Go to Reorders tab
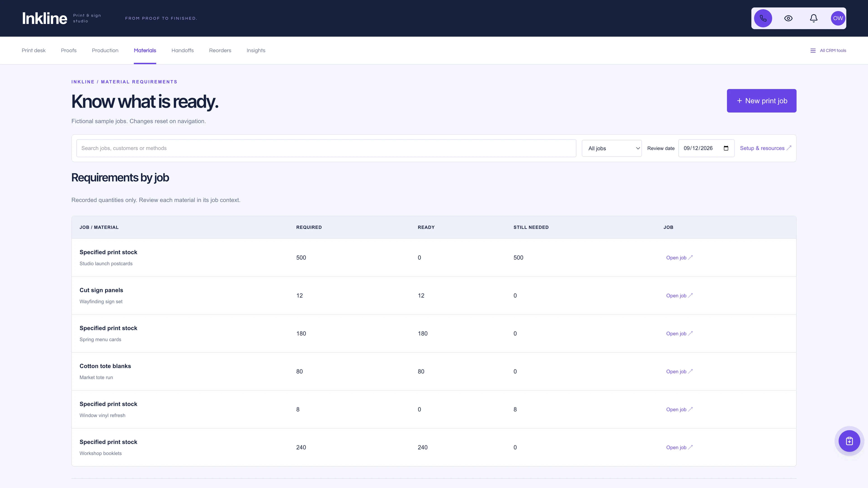This screenshot has width=868, height=488. (x=220, y=51)
